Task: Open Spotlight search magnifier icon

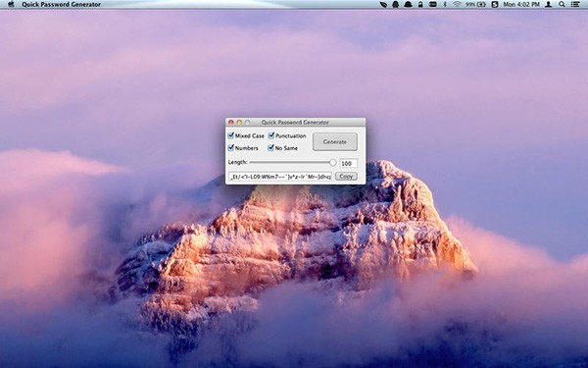Action: tap(562, 5)
